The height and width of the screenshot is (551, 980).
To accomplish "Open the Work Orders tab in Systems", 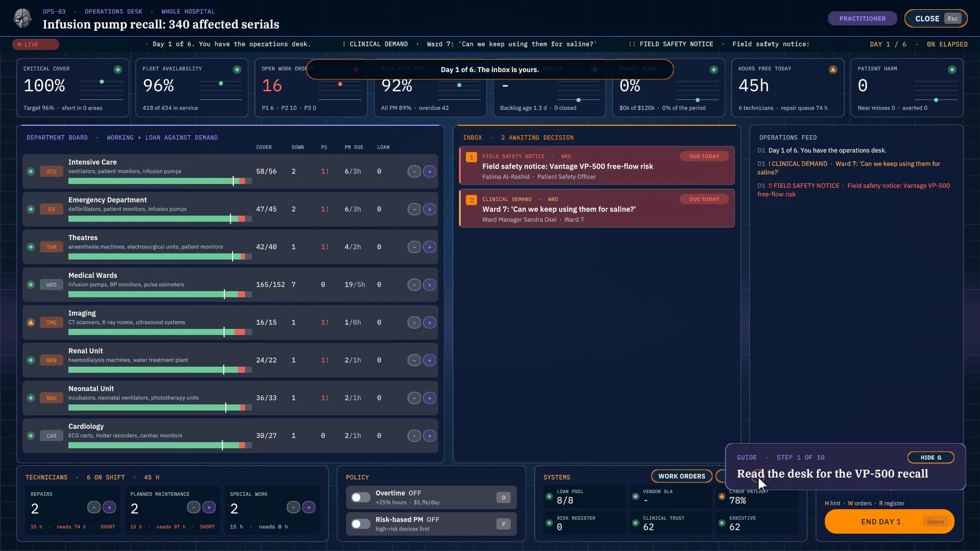I will click(681, 476).
